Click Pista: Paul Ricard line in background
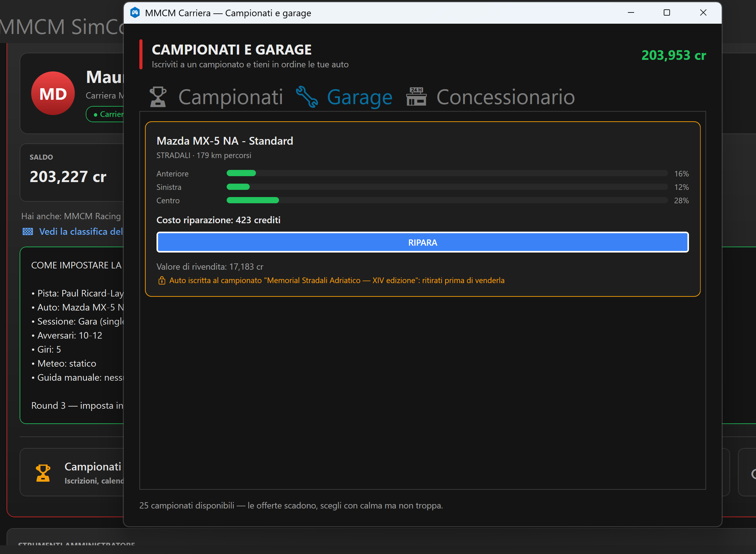The image size is (756, 554). pyautogui.click(x=77, y=293)
